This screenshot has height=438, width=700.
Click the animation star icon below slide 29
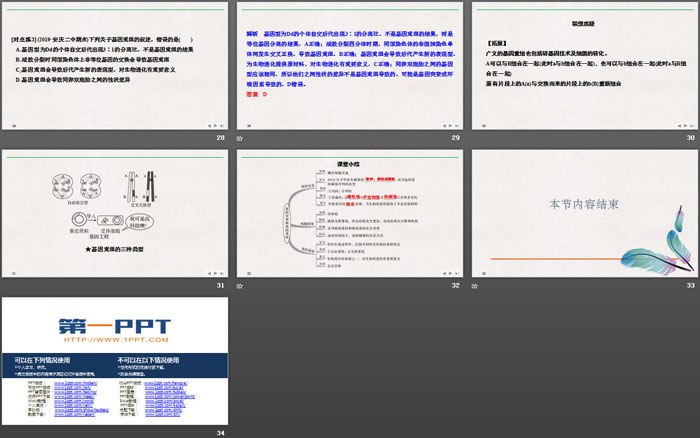pyautogui.click(x=241, y=138)
